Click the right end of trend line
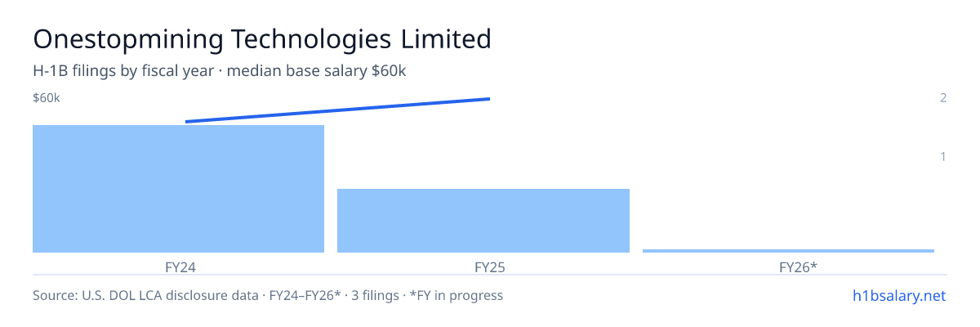 coord(488,99)
